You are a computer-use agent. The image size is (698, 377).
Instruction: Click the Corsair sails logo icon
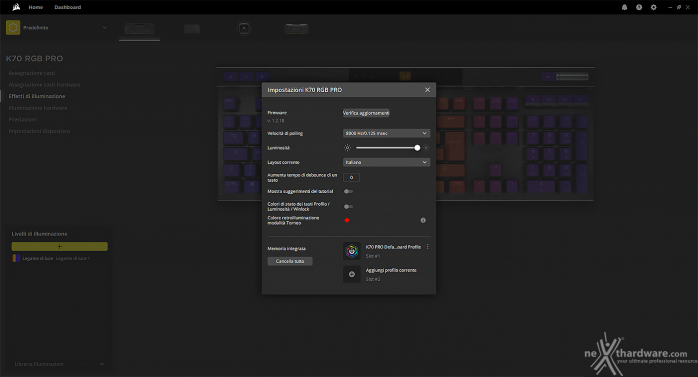click(16, 7)
